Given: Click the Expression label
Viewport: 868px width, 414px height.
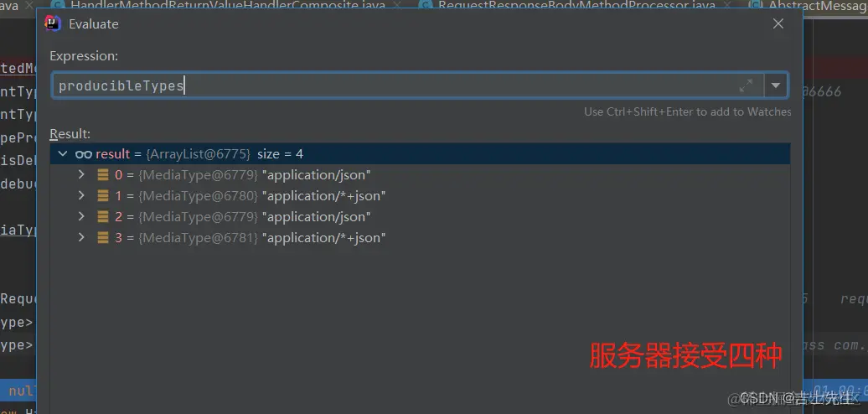Looking at the screenshot, I should click(84, 56).
